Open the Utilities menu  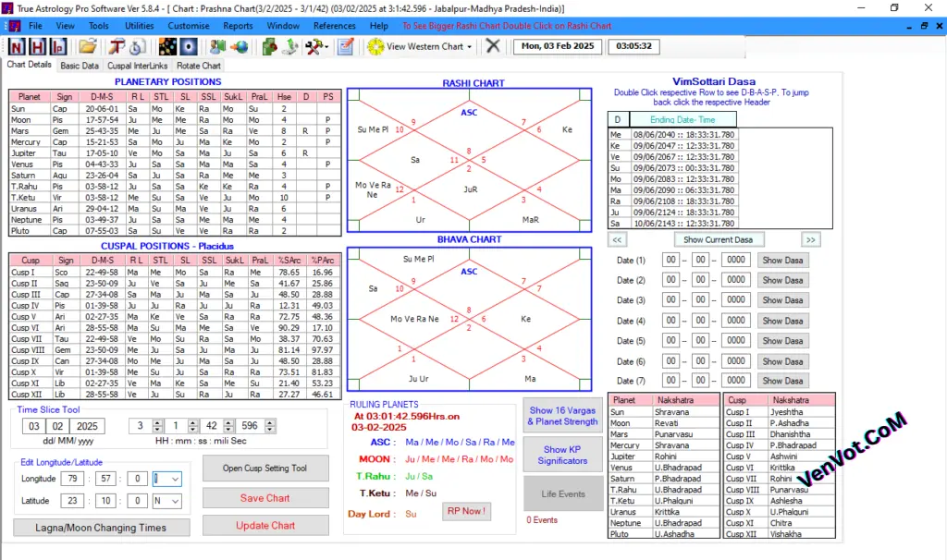139,26
